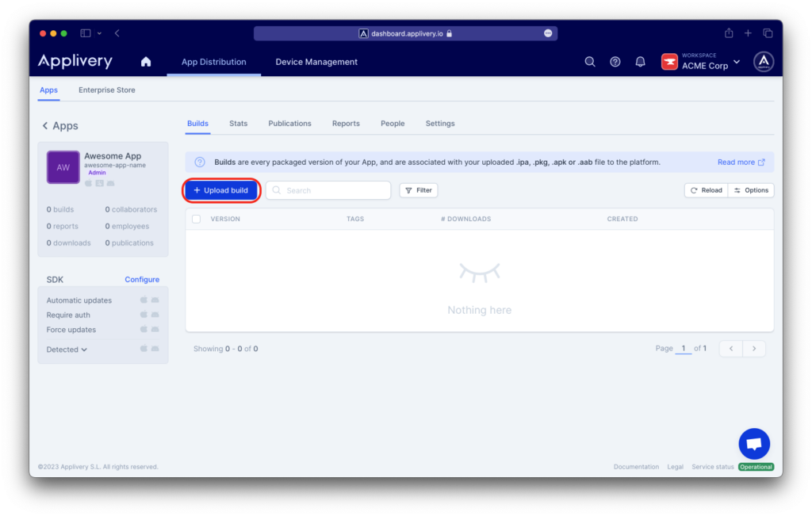Click the 0 publications stat
Screen dimensions: 812x516
(x=129, y=243)
